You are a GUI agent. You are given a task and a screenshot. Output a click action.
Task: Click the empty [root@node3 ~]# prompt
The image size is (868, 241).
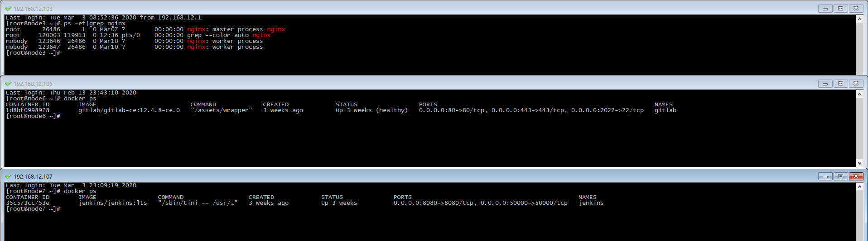33,53
